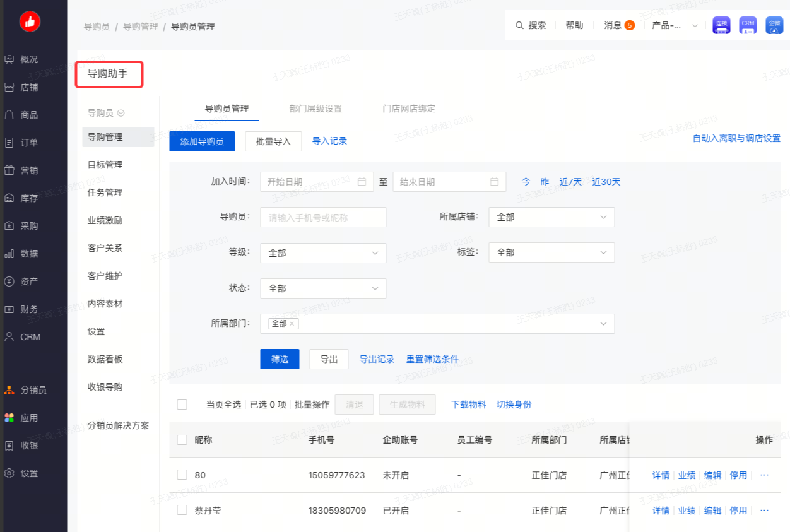This screenshot has width=790, height=532.
Task: Click the 导出 button
Action: click(329, 359)
